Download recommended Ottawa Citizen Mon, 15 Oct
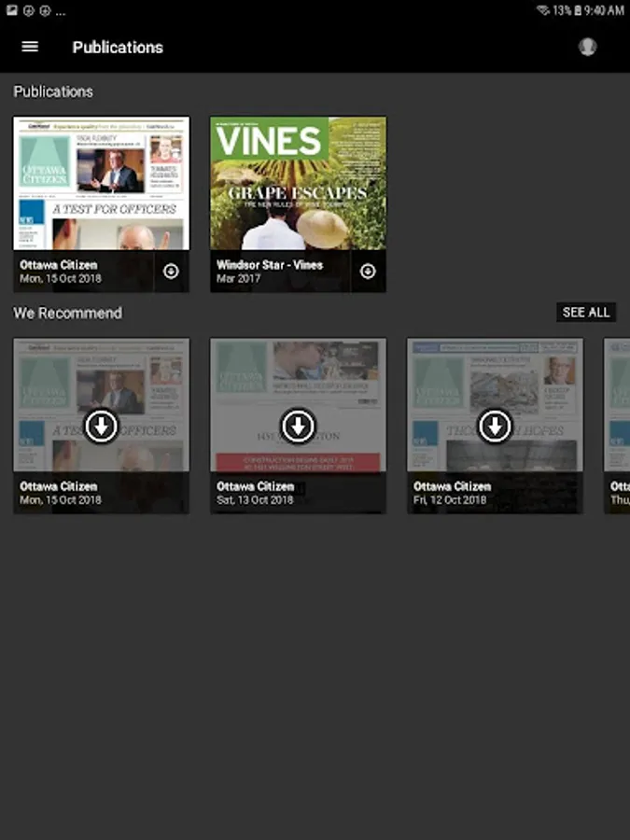Screen dimensions: 630x840 (101, 427)
